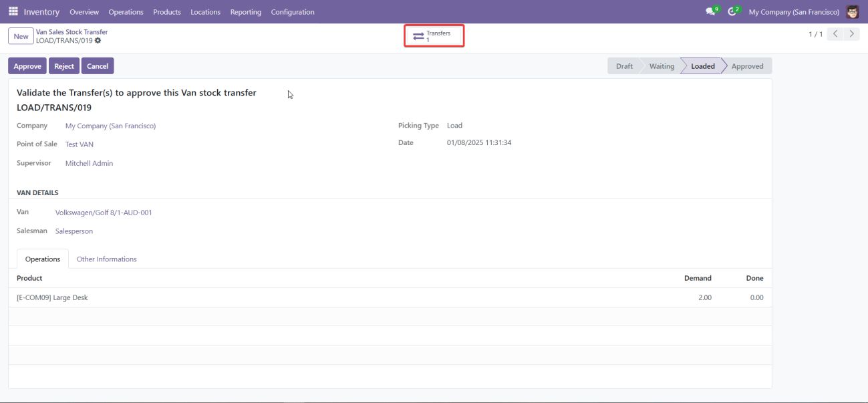This screenshot has width=868, height=403.
Task: Select the Draft status stage
Action: tap(624, 66)
